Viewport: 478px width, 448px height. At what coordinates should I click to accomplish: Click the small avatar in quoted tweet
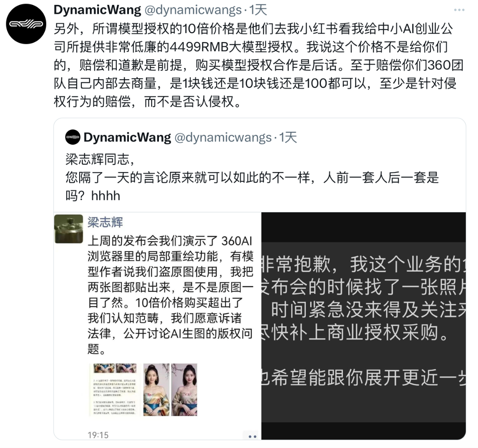tap(73, 138)
